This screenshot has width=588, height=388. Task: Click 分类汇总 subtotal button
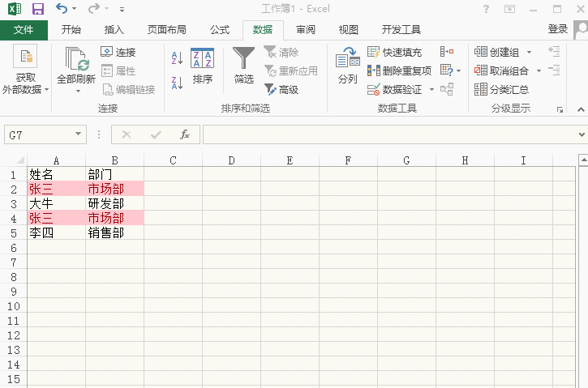pyautogui.click(x=502, y=90)
